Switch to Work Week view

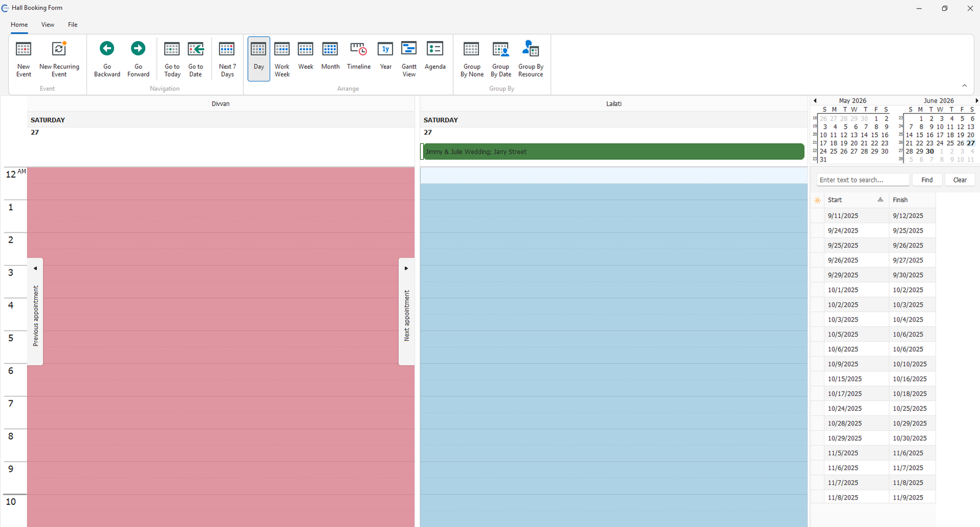[x=282, y=59]
